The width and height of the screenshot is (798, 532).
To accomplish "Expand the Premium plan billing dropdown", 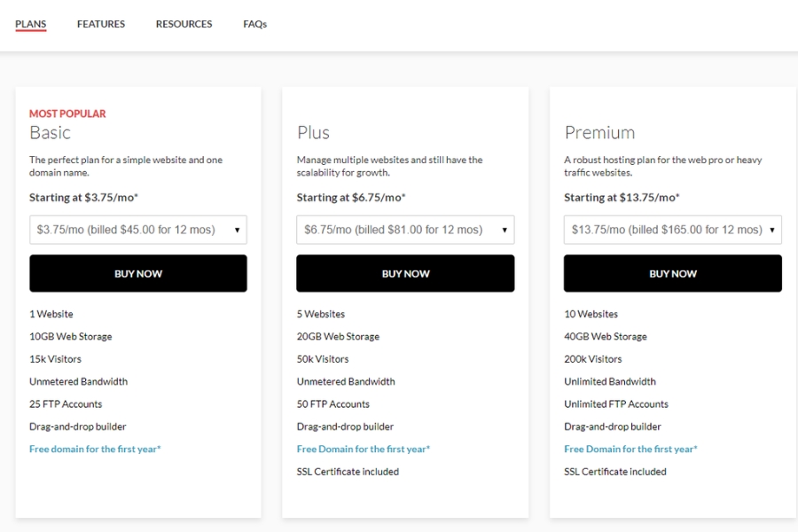I will point(672,230).
